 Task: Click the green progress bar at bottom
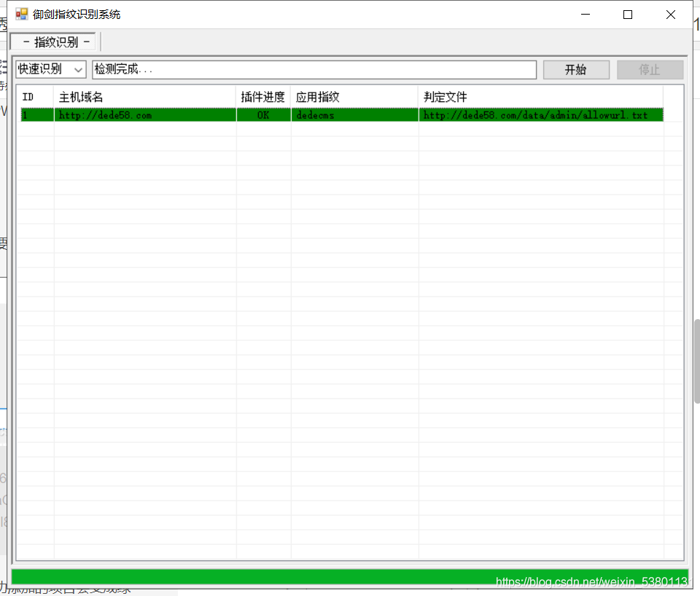point(350,577)
